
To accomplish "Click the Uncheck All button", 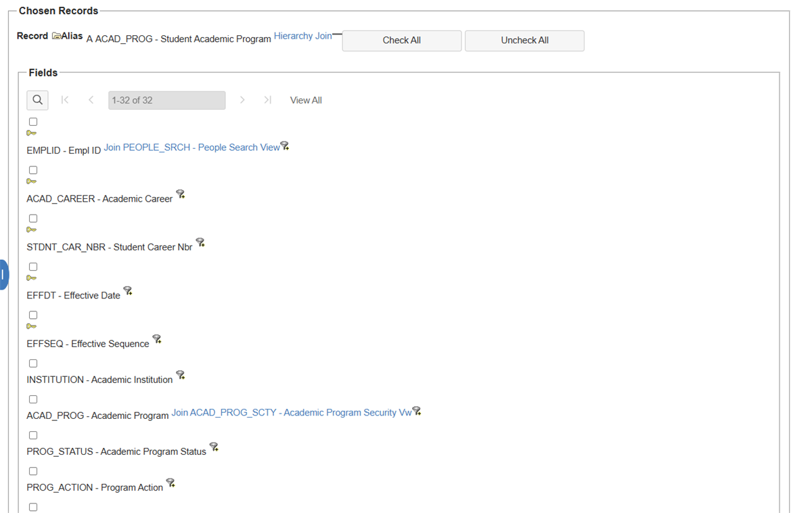I will pyautogui.click(x=524, y=41).
